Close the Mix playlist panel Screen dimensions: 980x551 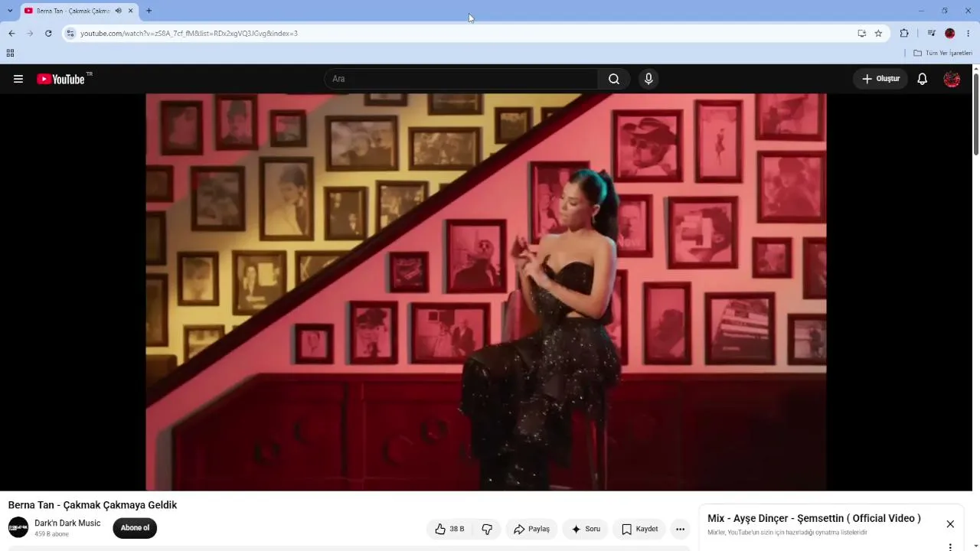tap(950, 524)
